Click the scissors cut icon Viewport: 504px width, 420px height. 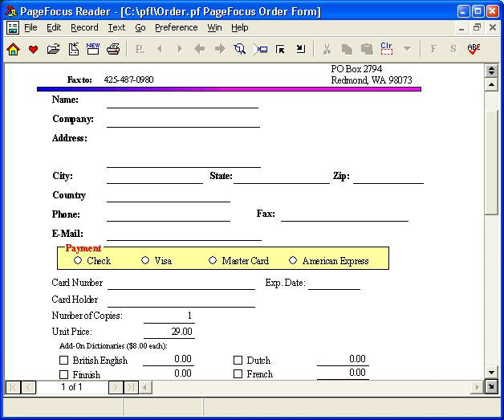[x=327, y=49]
